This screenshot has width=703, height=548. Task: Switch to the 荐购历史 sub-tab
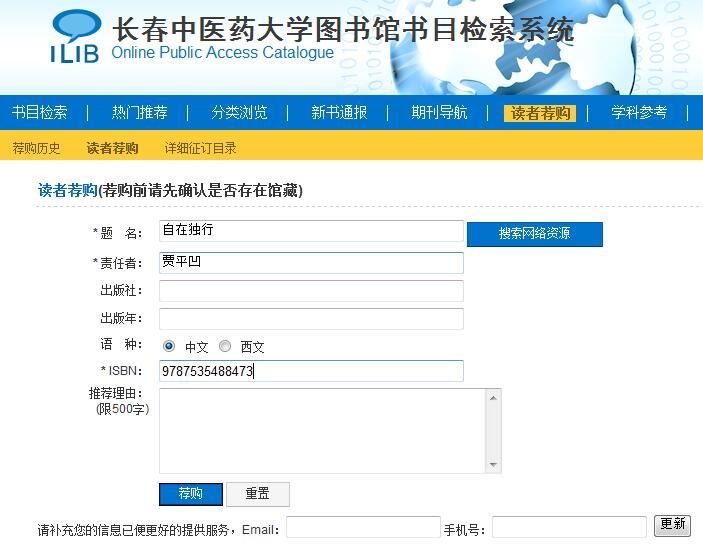pos(36,148)
